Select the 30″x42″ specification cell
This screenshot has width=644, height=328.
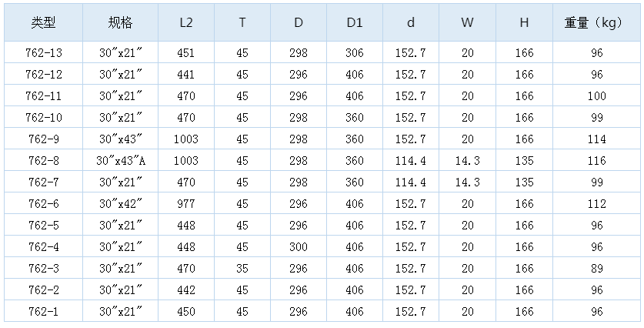click(x=121, y=203)
